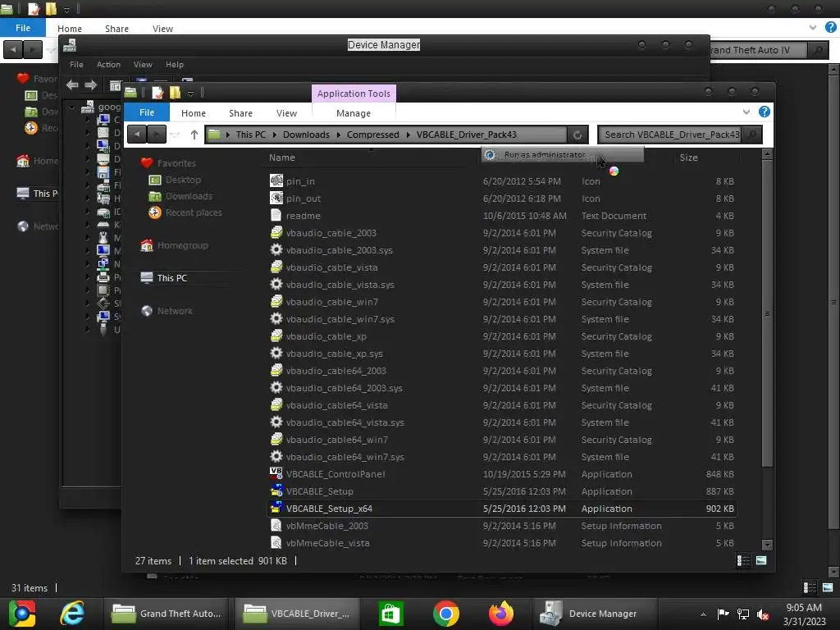Open Internet Explorer from the taskbar
This screenshot has height=630, width=840.
tap(72, 614)
